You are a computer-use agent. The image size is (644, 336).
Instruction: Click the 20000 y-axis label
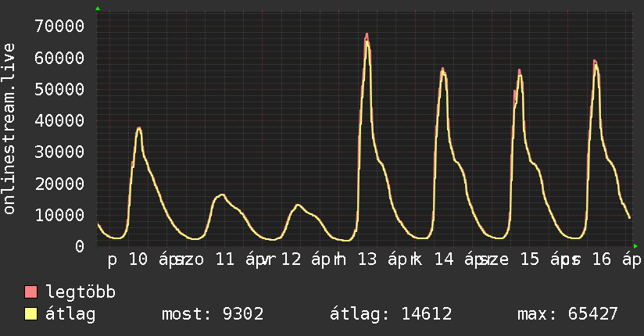coord(59,184)
